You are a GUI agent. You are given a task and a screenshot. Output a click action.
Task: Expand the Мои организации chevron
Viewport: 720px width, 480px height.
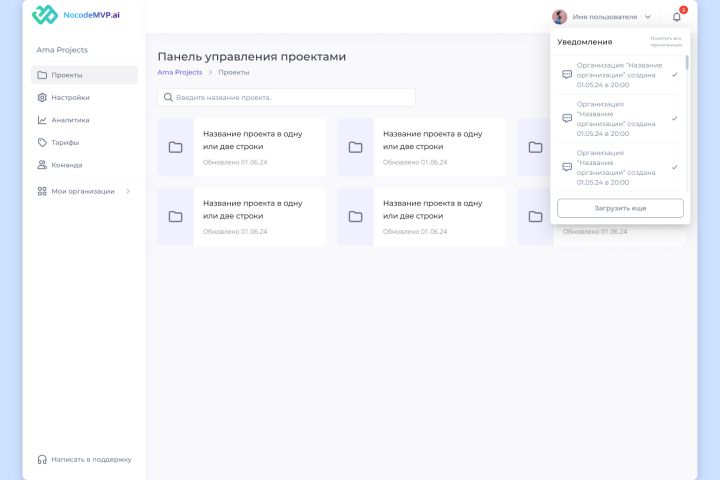128,191
